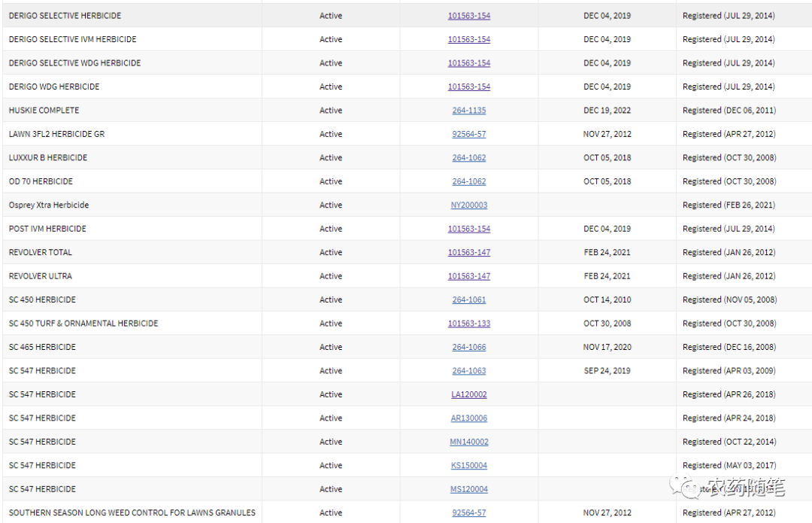The height and width of the screenshot is (523, 812).
Task: Open the 264-1063 registration link
Action: tap(468, 370)
